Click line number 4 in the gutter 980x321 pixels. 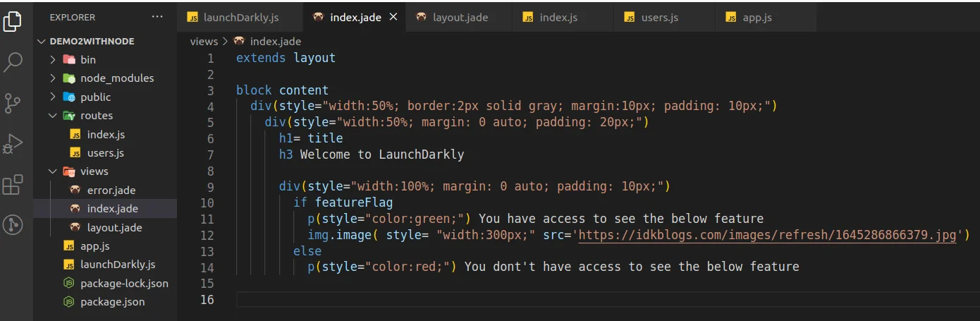point(210,107)
